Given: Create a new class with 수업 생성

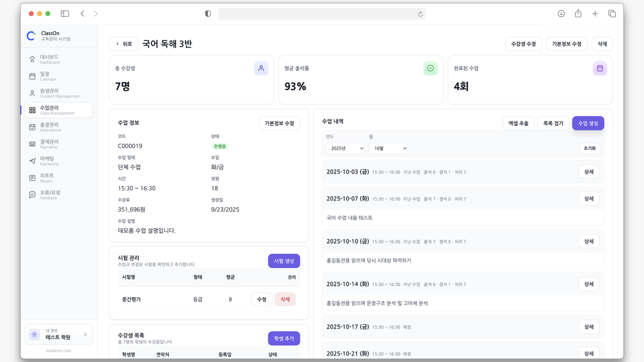Looking at the screenshot, I should click(588, 123).
